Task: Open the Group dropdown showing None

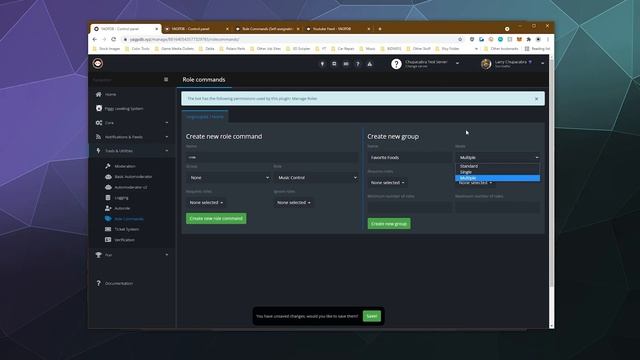Action: (x=229, y=178)
